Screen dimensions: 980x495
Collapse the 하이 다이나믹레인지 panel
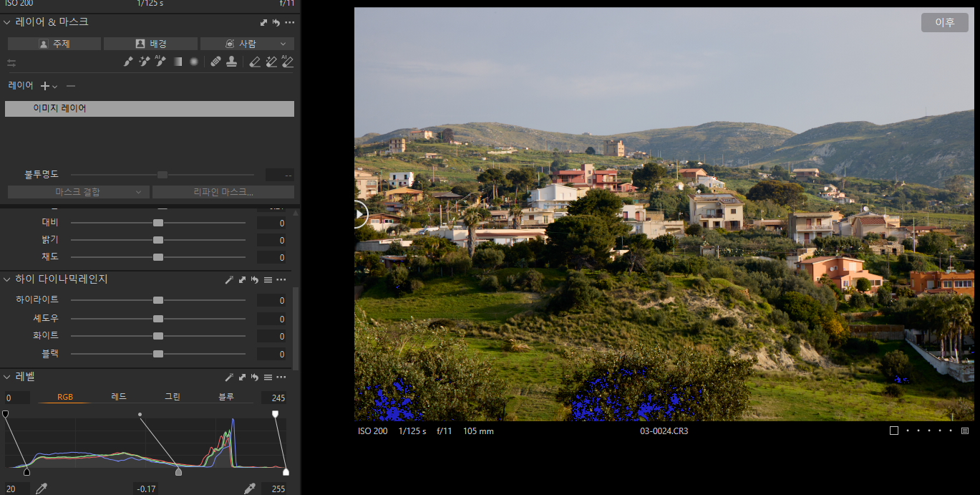point(7,279)
